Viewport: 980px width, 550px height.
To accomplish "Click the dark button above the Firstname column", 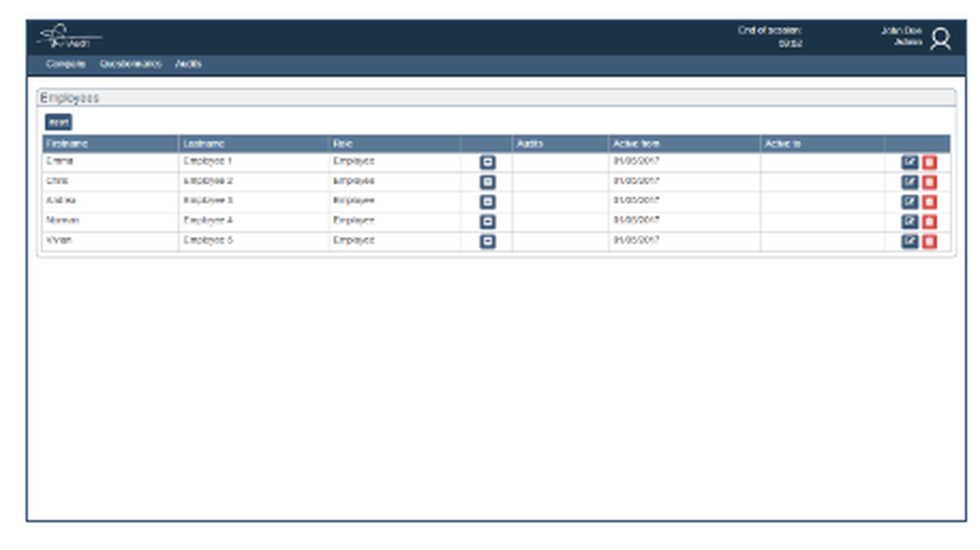I will tap(59, 123).
